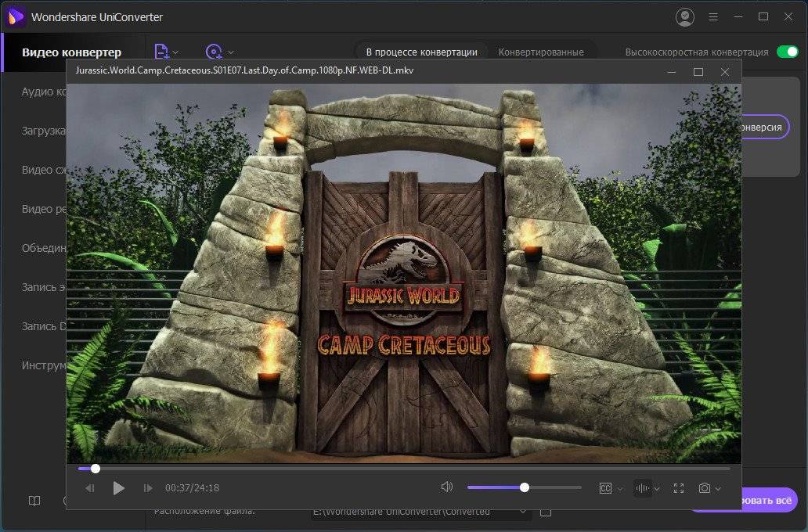The image size is (808, 532).
Task: Open the user guide book icon
Action: pyautogui.click(x=34, y=501)
